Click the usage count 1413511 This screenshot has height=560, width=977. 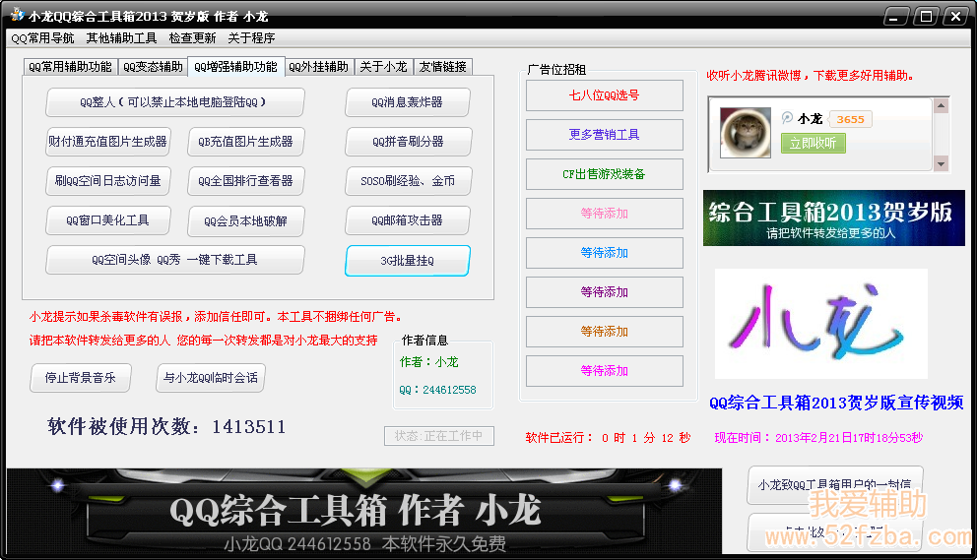click(x=248, y=427)
